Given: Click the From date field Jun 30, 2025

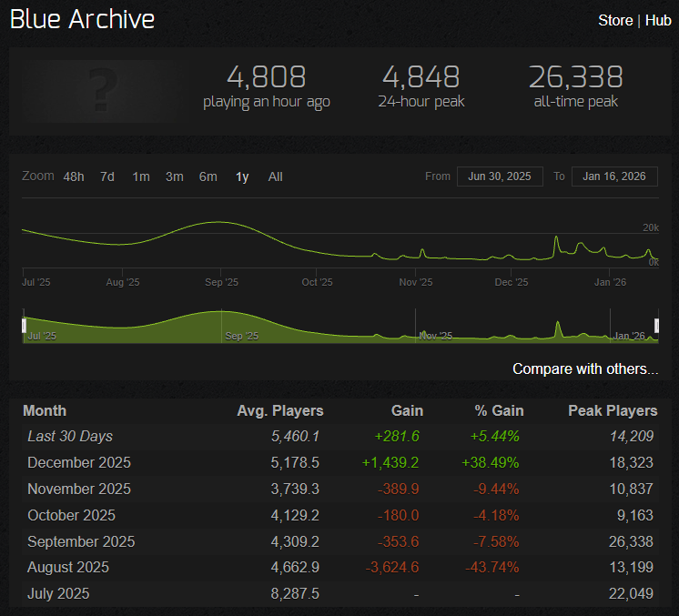Looking at the screenshot, I should pos(500,177).
